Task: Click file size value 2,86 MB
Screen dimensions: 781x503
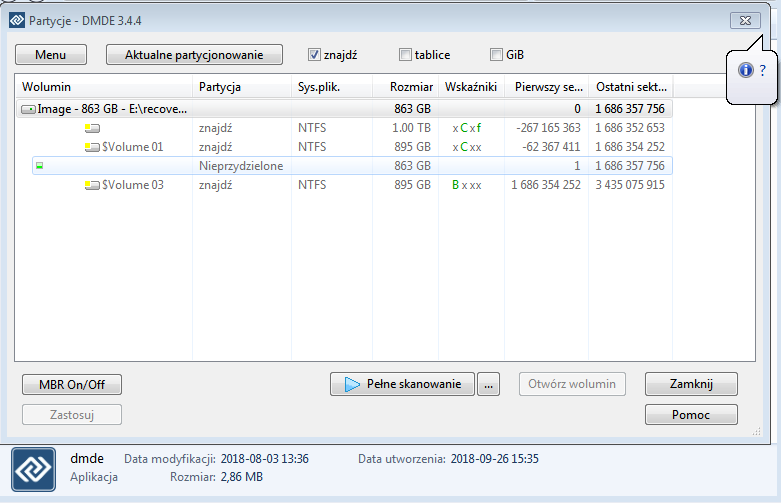Action: pos(242,477)
